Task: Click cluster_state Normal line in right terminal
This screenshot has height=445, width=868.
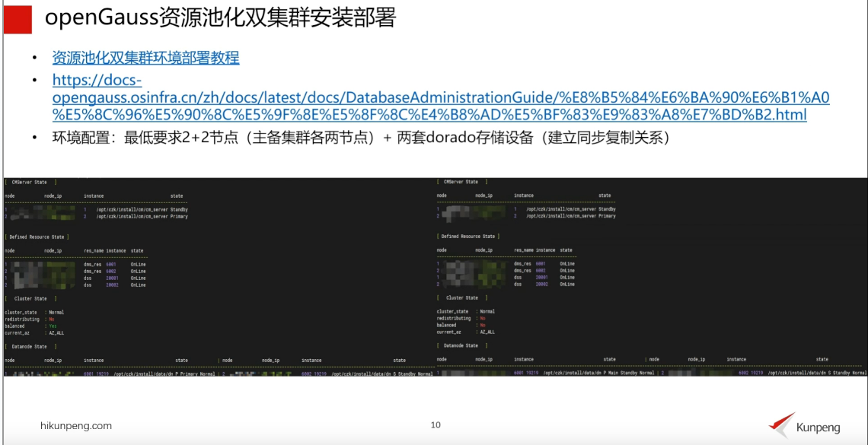Action: pyautogui.click(x=465, y=312)
